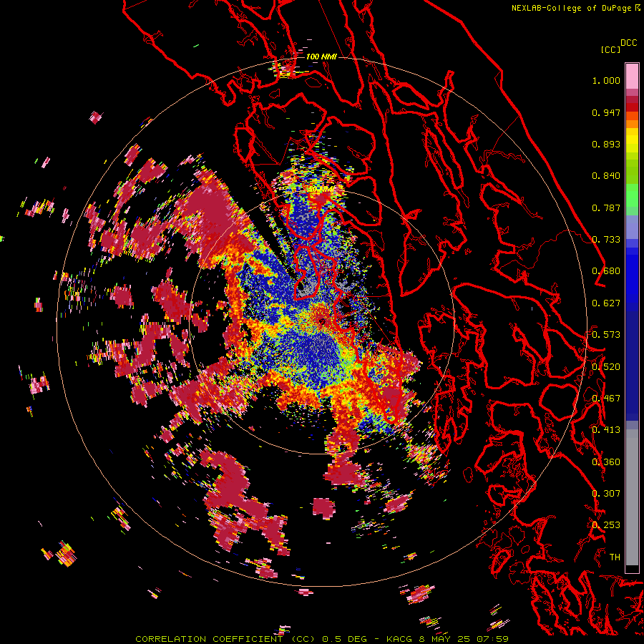Click the TH threshold label on the legend
644x644 pixels.
615,557
